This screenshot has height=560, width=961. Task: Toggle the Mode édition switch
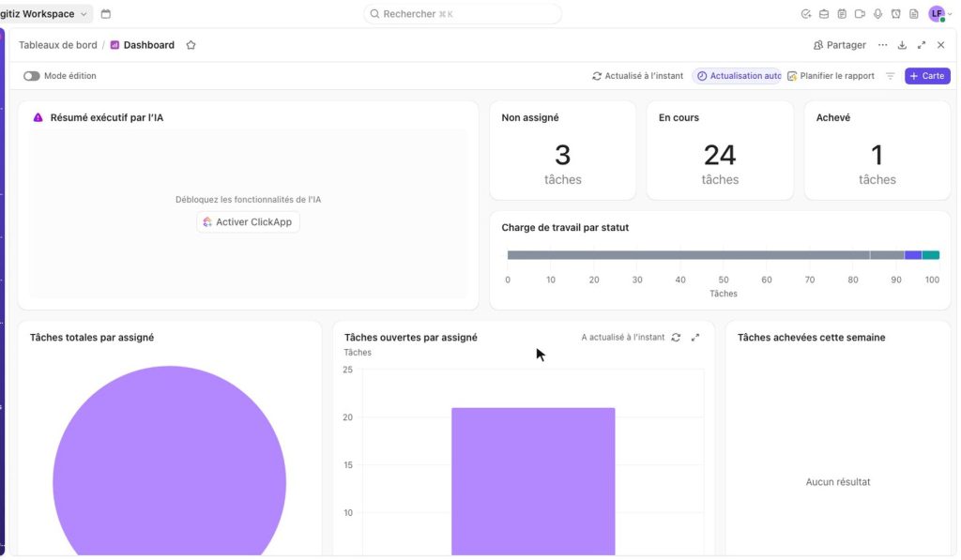[x=31, y=76]
